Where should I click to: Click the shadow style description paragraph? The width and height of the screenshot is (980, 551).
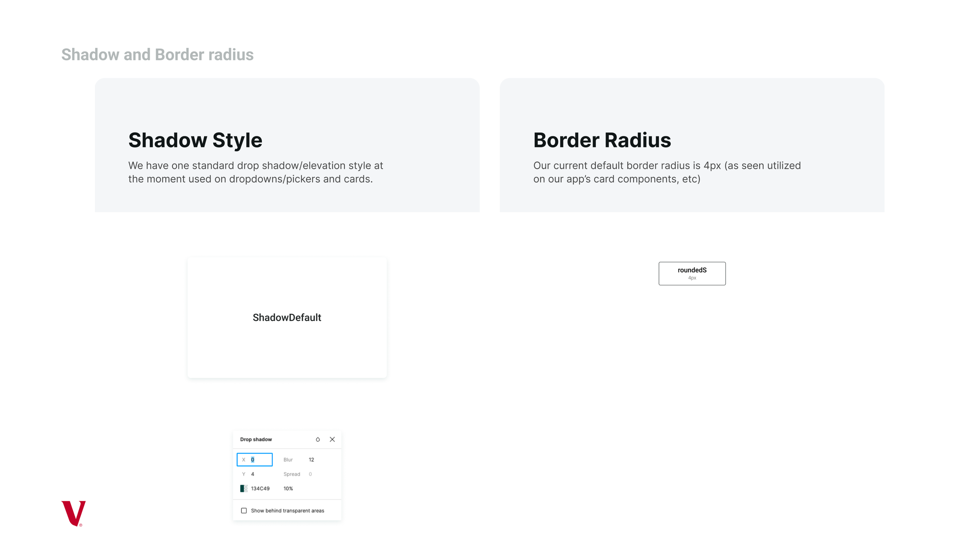tap(256, 172)
